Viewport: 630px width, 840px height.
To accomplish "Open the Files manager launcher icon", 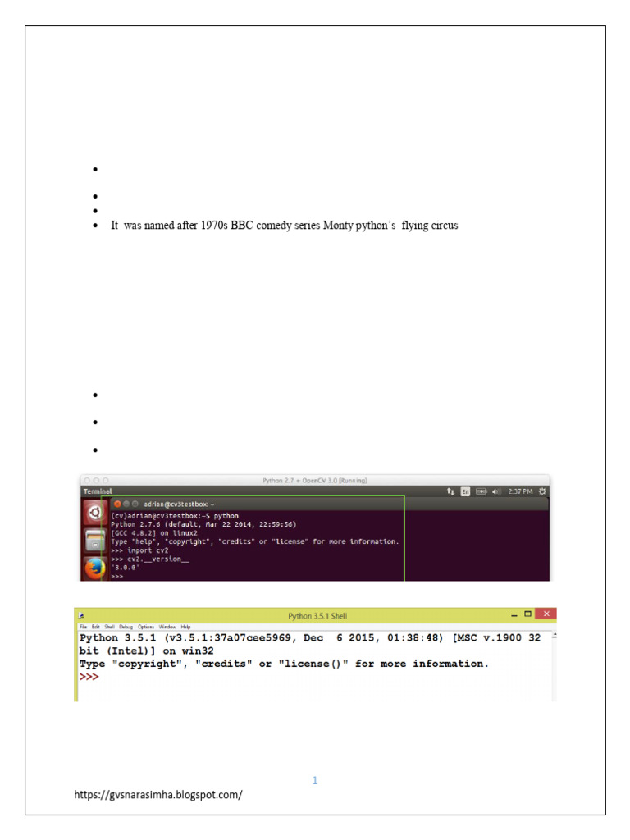I will 95,540.
